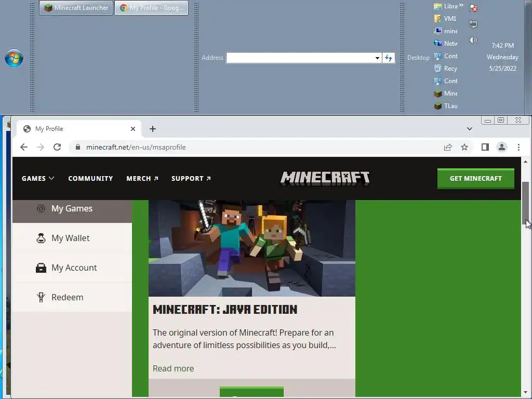Click the green button below Read more

[252, 392]
